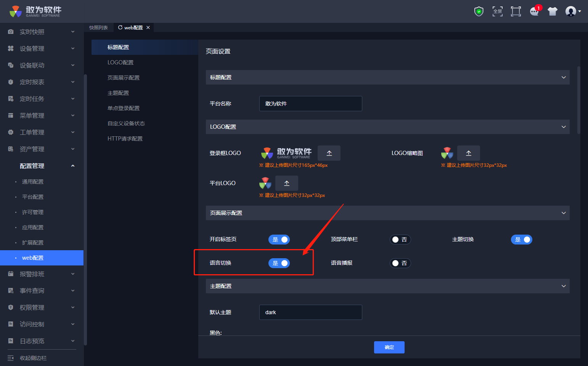Click the square expand-frame icon in header

click(516, 11)
